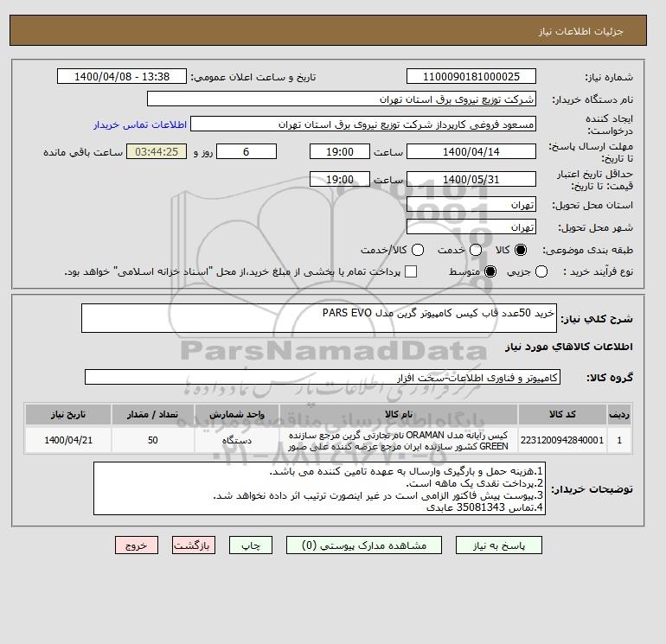
Task: Click the response deadline time field, first 19:00
Action: coord(340,151)
